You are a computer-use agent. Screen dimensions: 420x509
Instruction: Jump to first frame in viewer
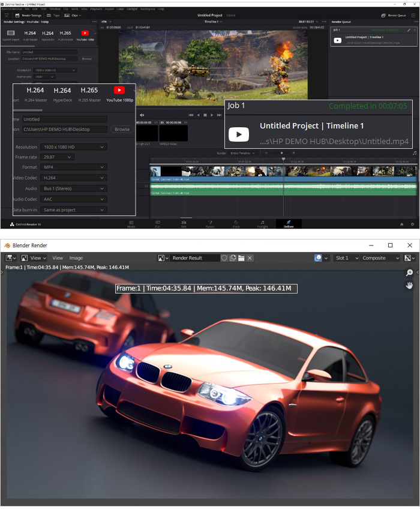(x=191, y=115)
